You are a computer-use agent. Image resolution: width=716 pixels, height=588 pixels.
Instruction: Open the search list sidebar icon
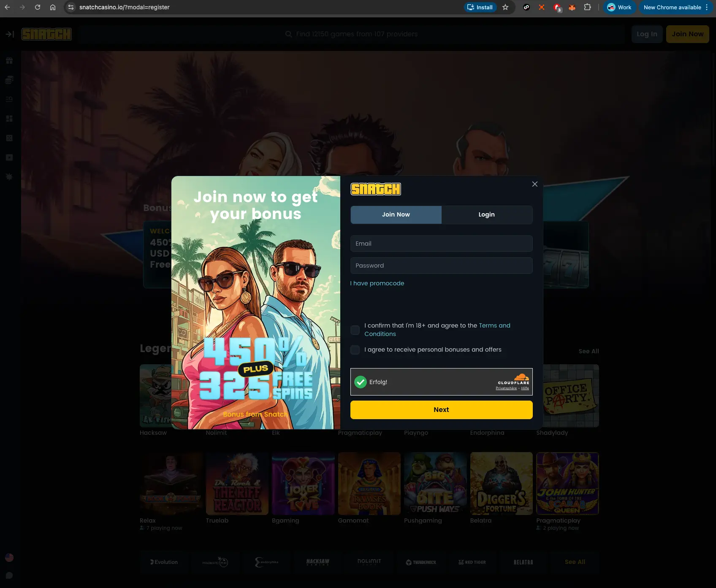coord(9,99)
